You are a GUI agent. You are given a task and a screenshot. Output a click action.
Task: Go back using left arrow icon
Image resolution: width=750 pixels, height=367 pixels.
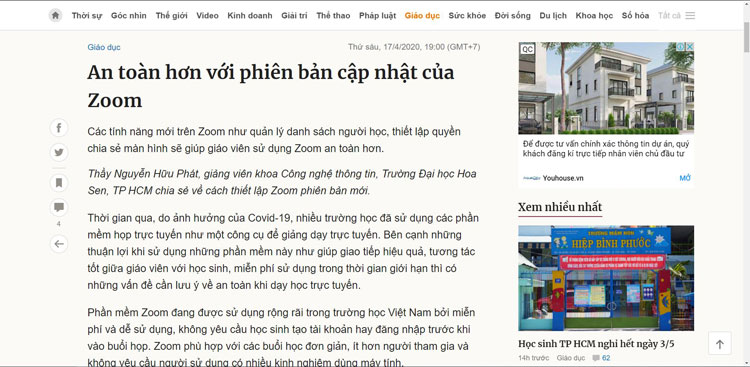click(x=59, y=244)
